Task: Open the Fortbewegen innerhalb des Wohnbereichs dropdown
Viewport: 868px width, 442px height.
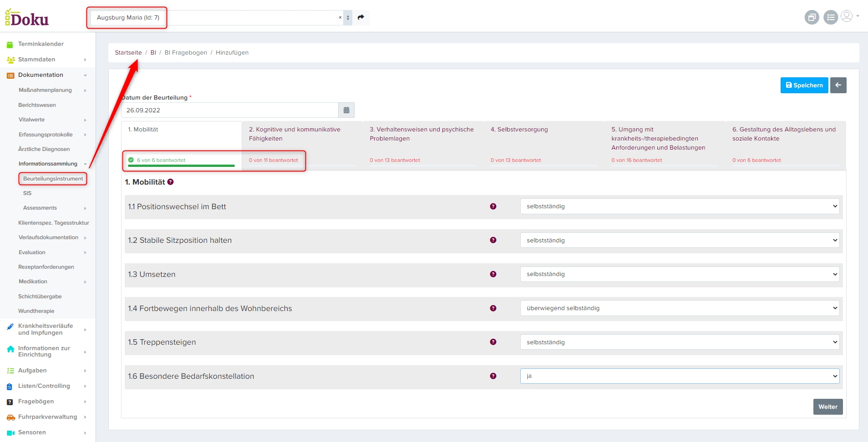Action: pos(680,308)
